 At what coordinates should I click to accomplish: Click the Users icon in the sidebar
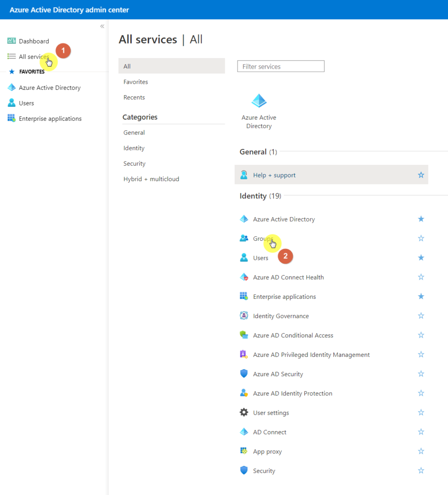point(12,103)
